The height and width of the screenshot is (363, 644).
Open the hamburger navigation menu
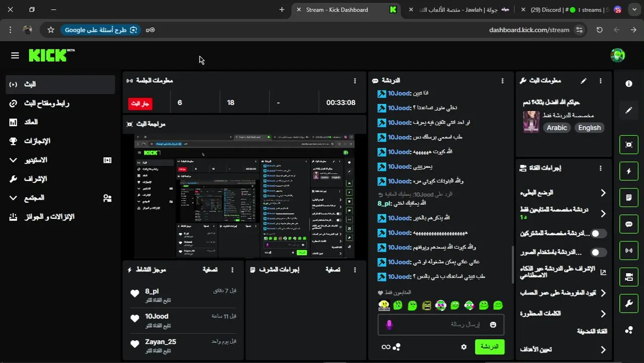point(15,55)
